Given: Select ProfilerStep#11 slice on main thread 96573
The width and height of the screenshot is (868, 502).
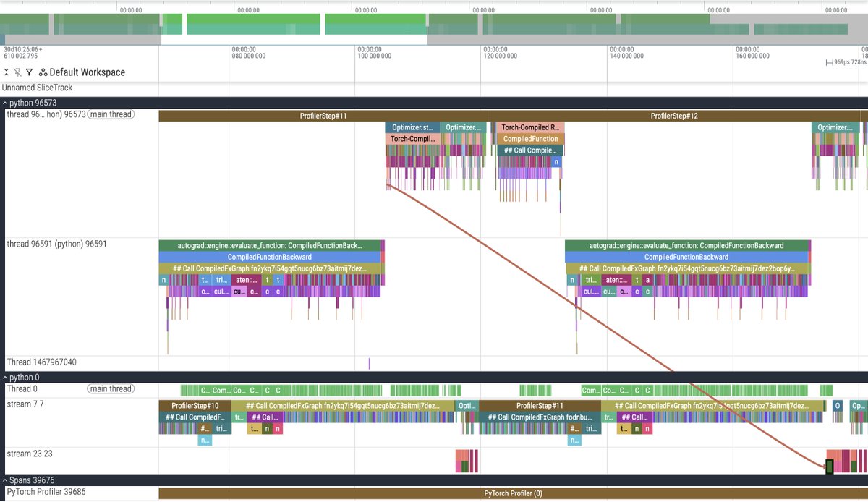Looking at the screenshot, I should (x=323, y=116).
